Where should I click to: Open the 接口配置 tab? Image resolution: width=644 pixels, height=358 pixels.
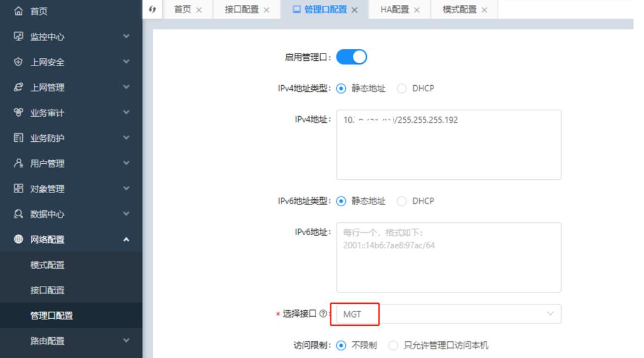tap(241, 10)
